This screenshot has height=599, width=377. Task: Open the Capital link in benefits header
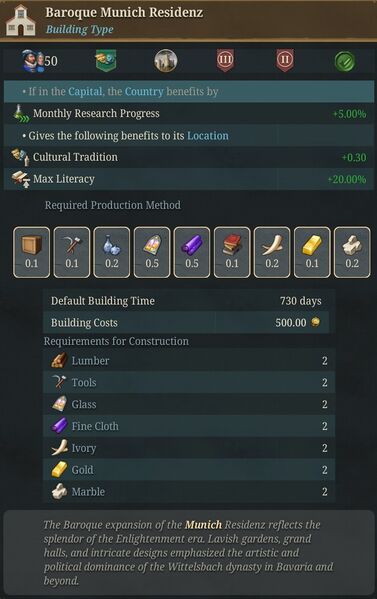tap(85, 92)
